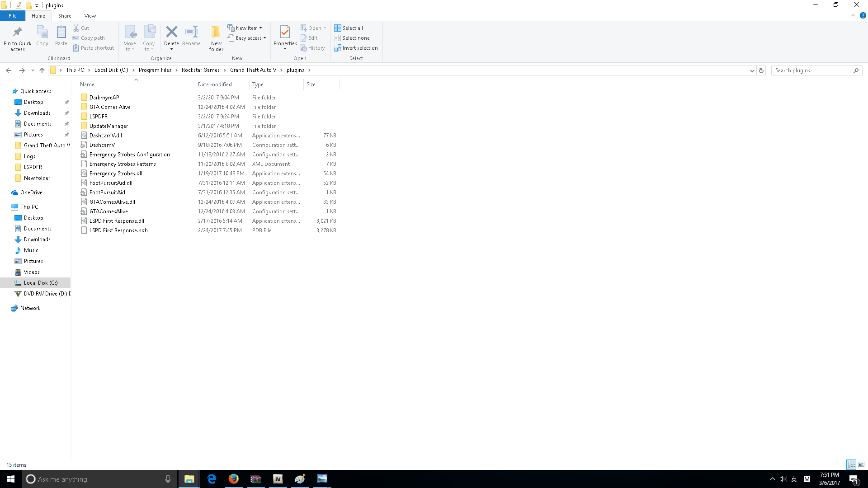
Task: Click the Delete icon in ribbon
Action: tap(171, 33)
